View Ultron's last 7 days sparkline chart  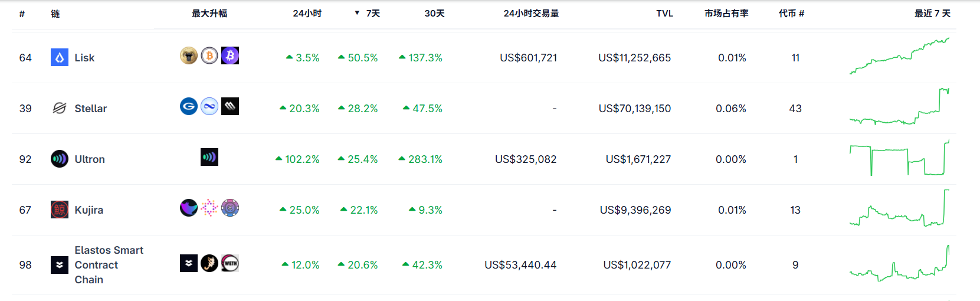click(899, 158)
